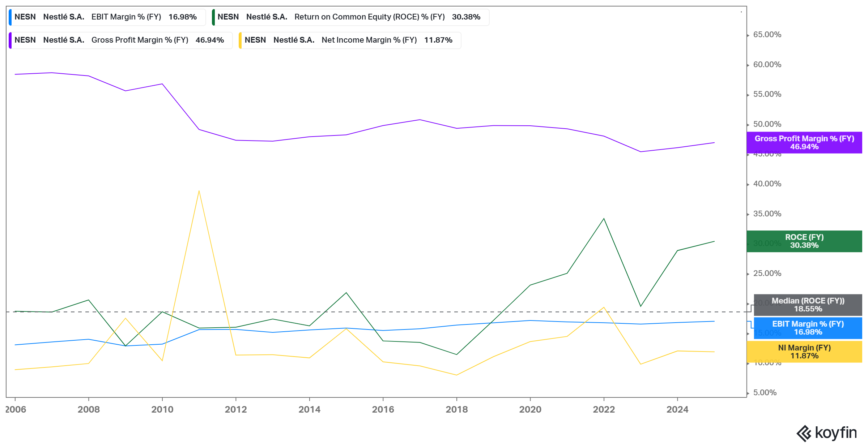Click the 2008 x-axis label
The height and width of the screenshot is (448, 868).
89,409
